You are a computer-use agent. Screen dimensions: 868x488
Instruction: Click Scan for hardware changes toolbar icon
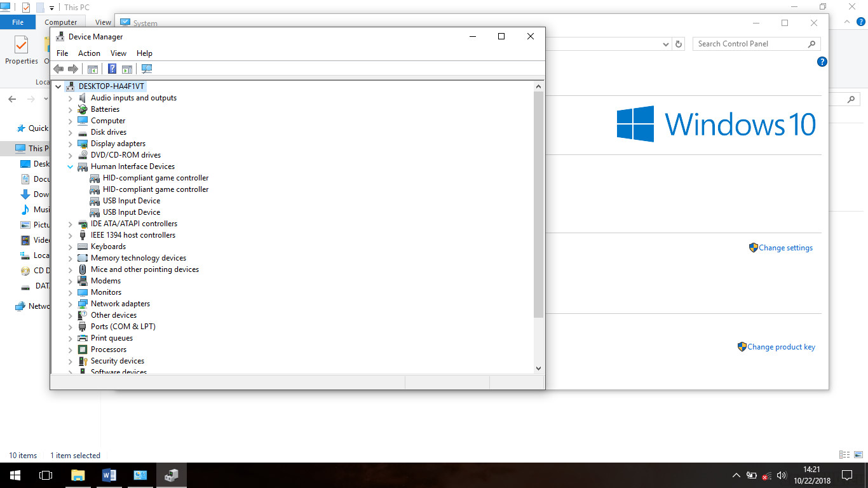point(147,69)
